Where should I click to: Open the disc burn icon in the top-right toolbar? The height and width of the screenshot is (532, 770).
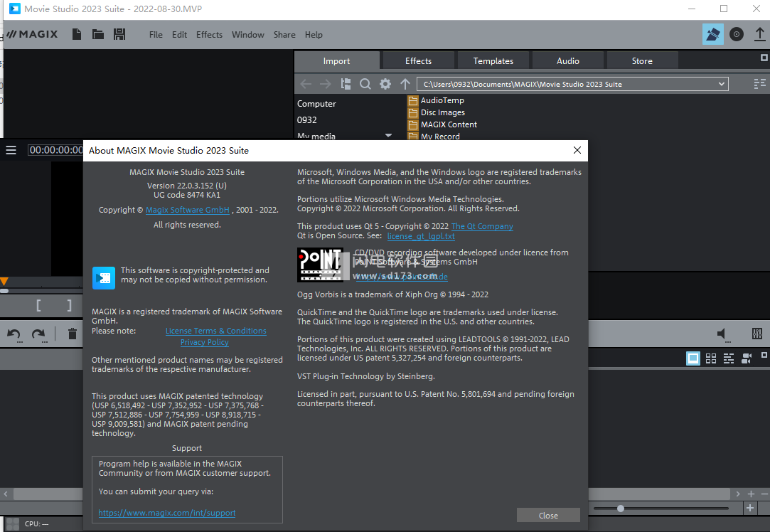click(736, 34)
